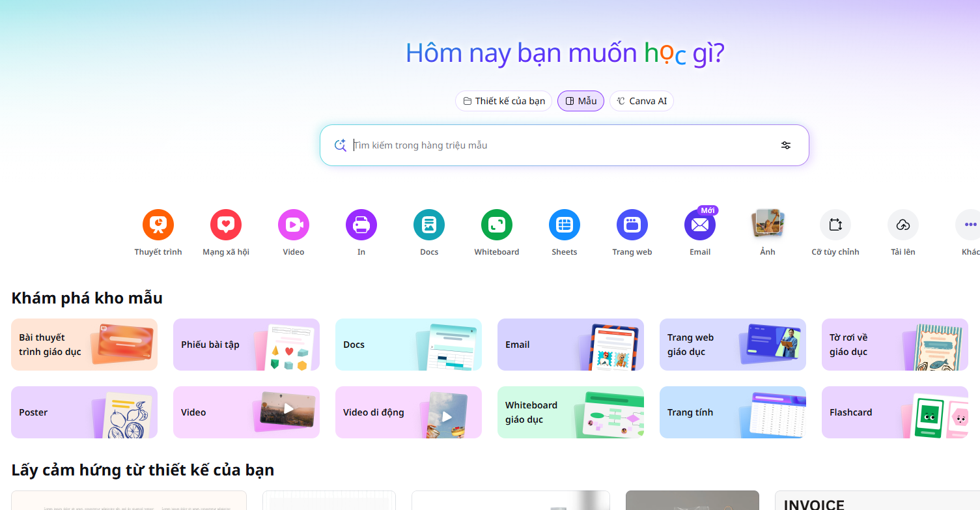This screenshot has height=510, width=980.
Task: Select the Mẫu tab
Action: (581, 101)
